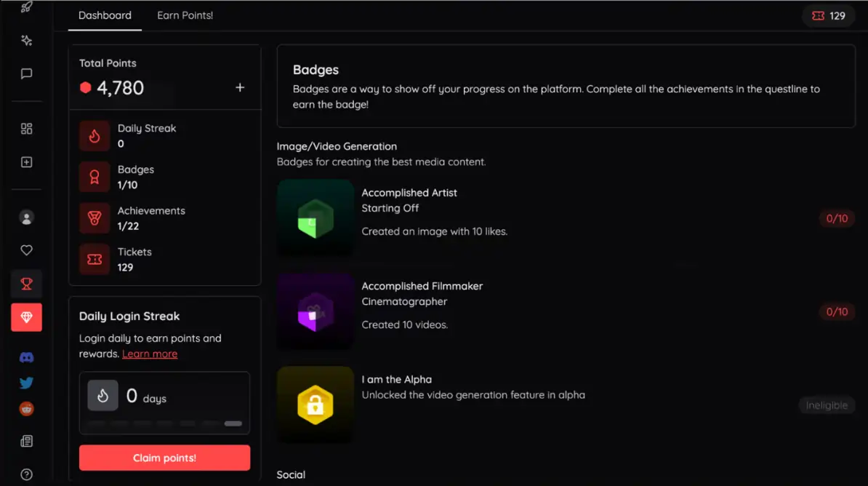Open the Twitter bird icon
Viewport: 868px width, 486px height.
(26, 383)
